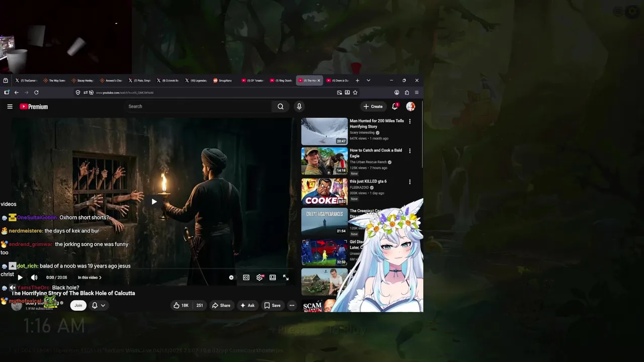This screenshot has height=362, width=644.
Task: Switch to the Stacey Henley browser tab
Action: tap(83, 80)
